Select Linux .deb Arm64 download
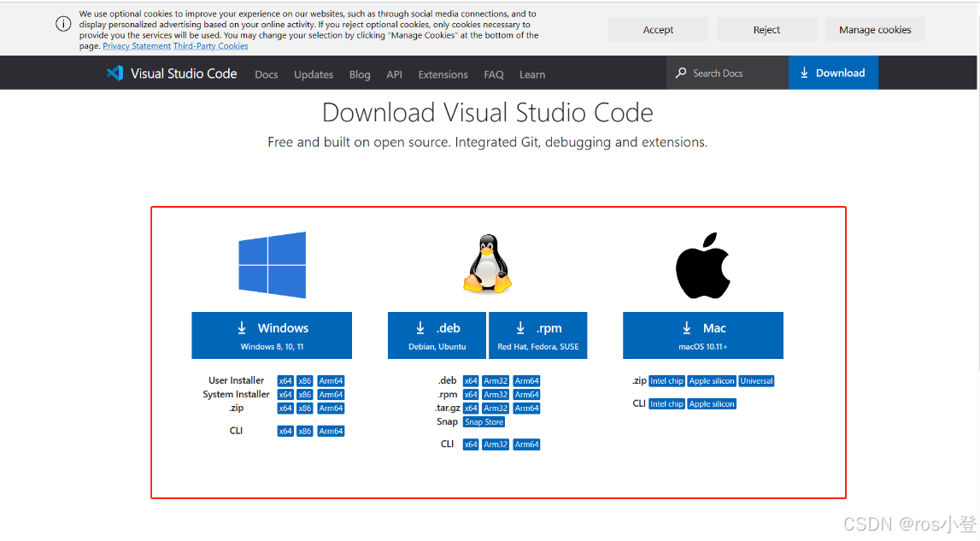 527,381
